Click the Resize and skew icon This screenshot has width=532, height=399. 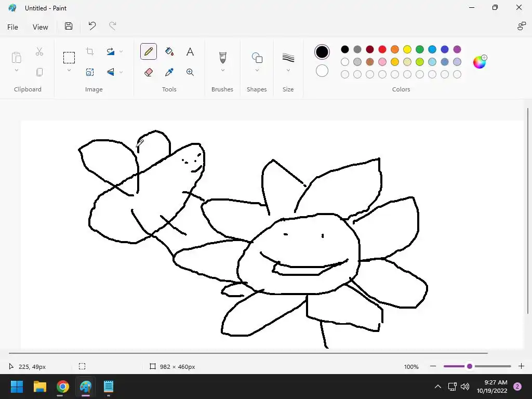(90, 72)
